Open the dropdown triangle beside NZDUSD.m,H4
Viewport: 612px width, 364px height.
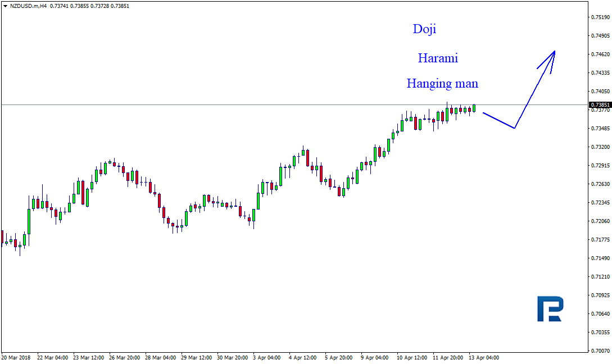pyautogui.click(x=5, y=6)
